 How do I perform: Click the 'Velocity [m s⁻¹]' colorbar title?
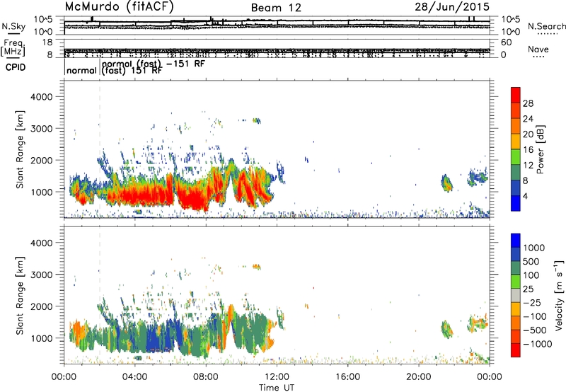point(559,295)
